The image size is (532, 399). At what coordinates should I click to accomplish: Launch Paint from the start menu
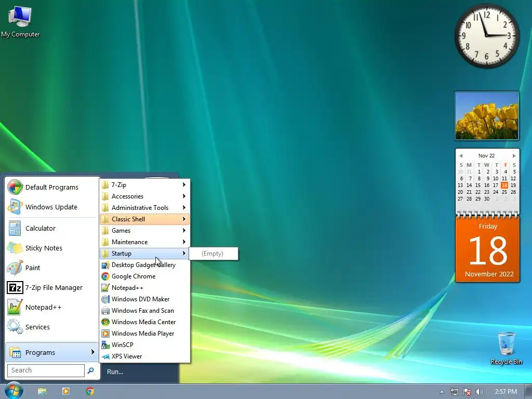[x=51, y=268]
